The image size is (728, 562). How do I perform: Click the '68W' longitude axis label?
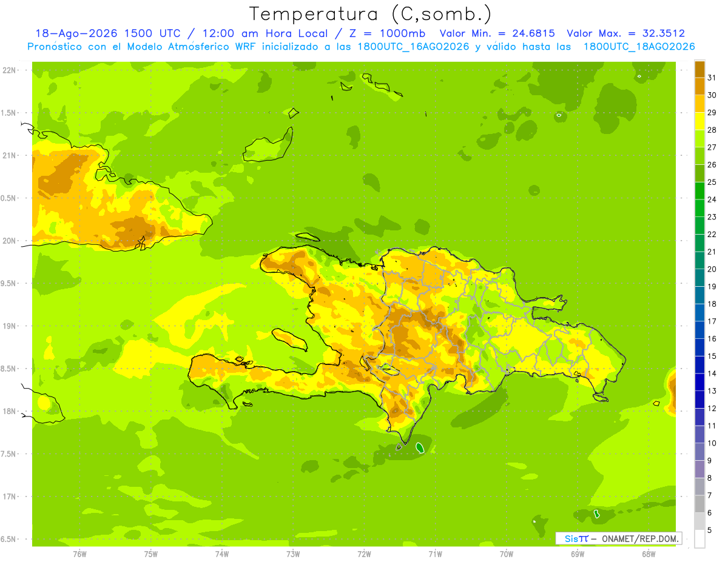[x=649, y=554]
